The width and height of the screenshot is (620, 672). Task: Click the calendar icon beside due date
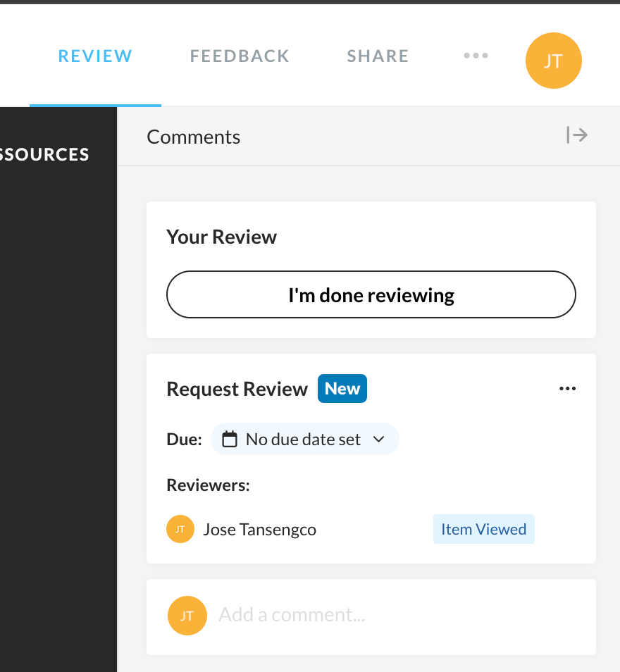pyautogui.click(x=230, y=440)
